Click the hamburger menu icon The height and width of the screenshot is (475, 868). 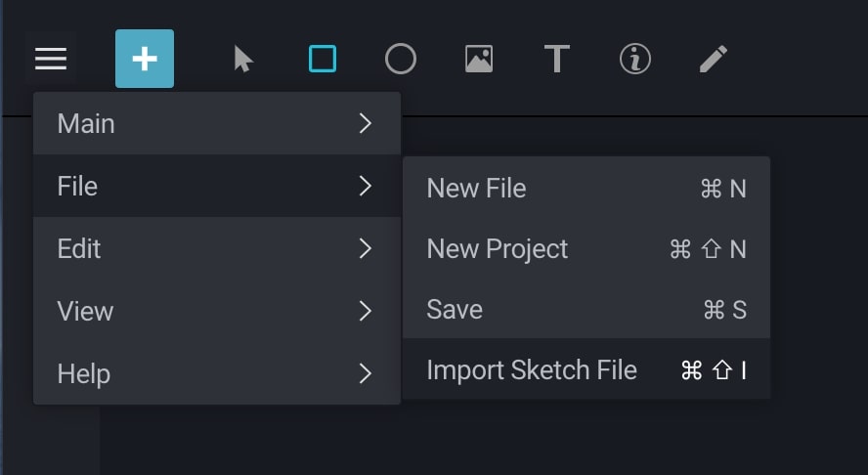click(x=51, y=60)
